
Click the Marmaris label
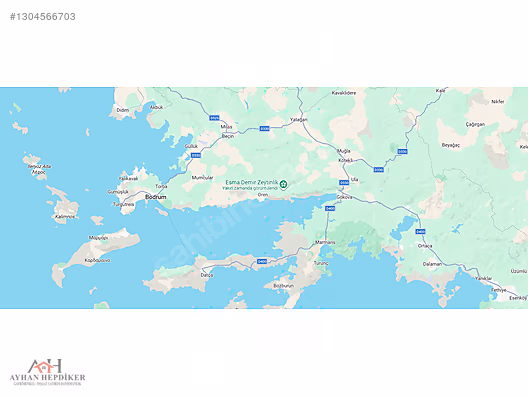pyautogui.click(x=325, y=242)
